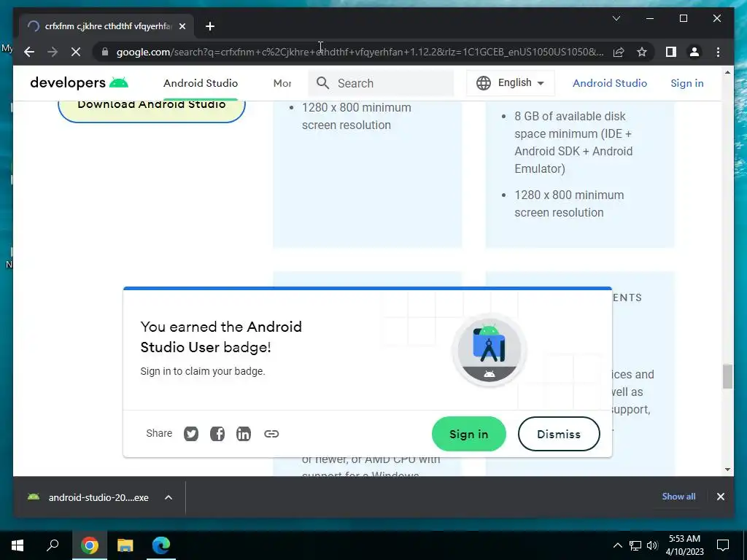This screenshot has height=560, width=747.
Task: Share badge on LinkedIn
Action: pos(244,434)
